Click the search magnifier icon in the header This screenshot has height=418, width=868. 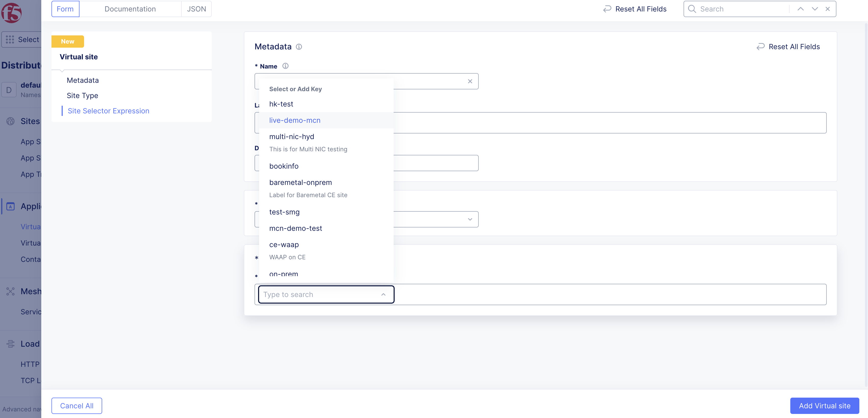tap(692, 9)
